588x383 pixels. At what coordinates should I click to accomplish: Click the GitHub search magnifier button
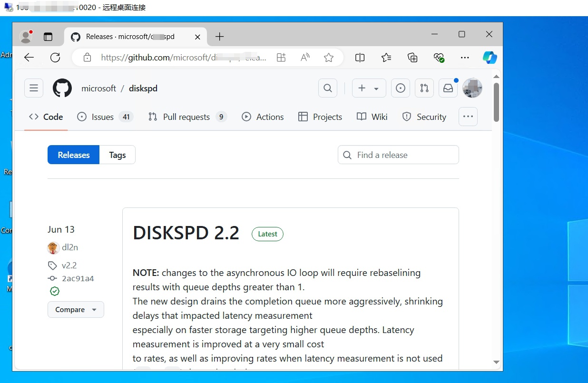point(328,88)
